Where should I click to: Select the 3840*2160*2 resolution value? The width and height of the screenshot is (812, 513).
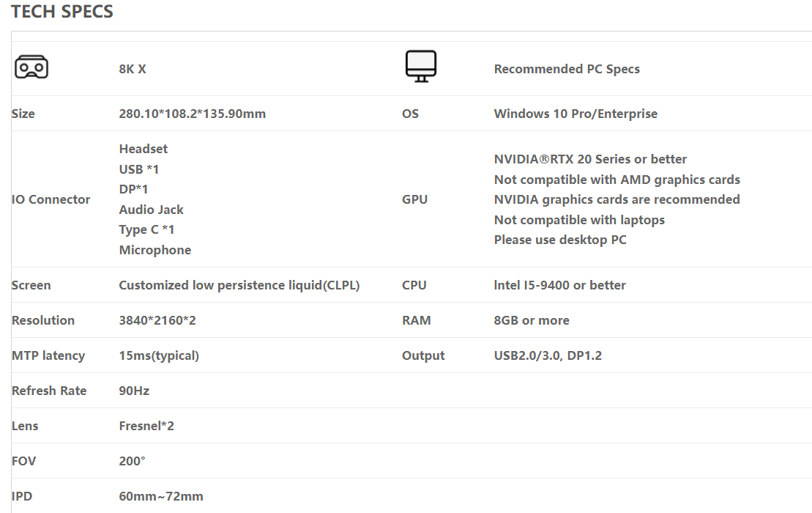[x=157, y=320]
